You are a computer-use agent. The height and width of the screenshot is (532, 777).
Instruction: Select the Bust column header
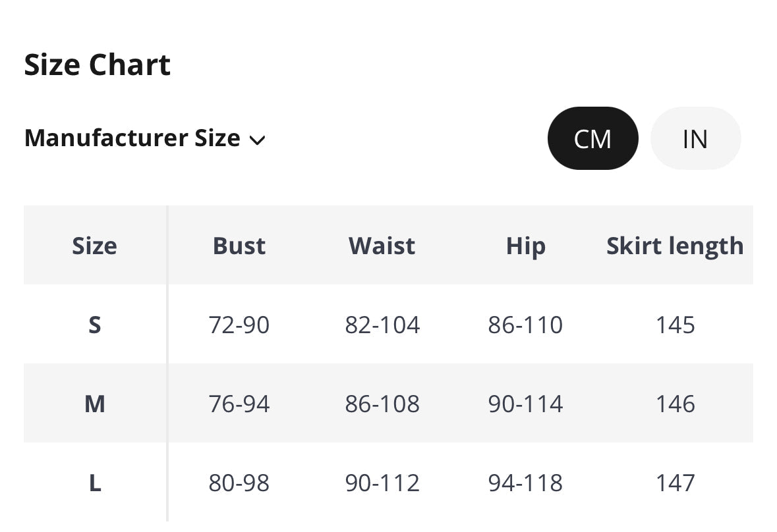(239, 246)
